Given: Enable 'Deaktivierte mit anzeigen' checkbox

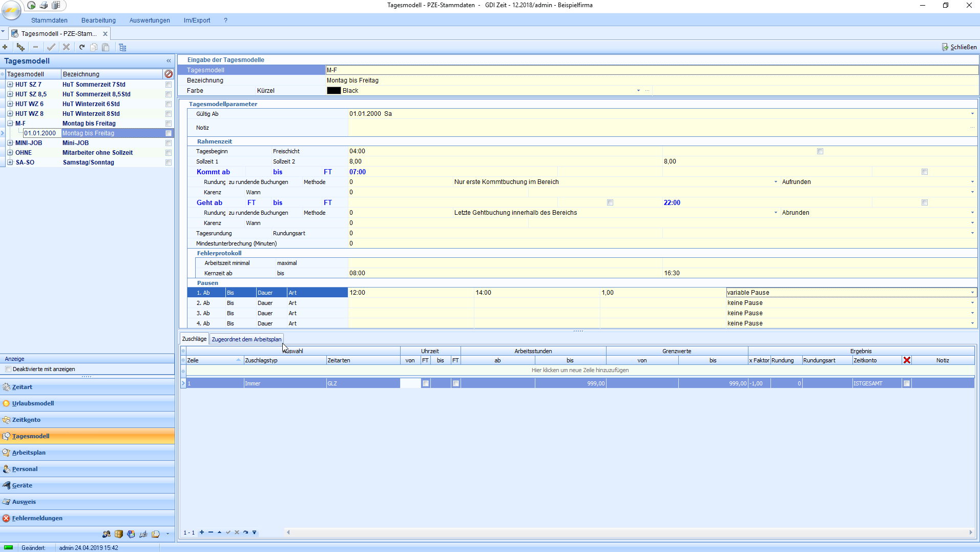Looking at the screenshot, I should pos(8,369).
